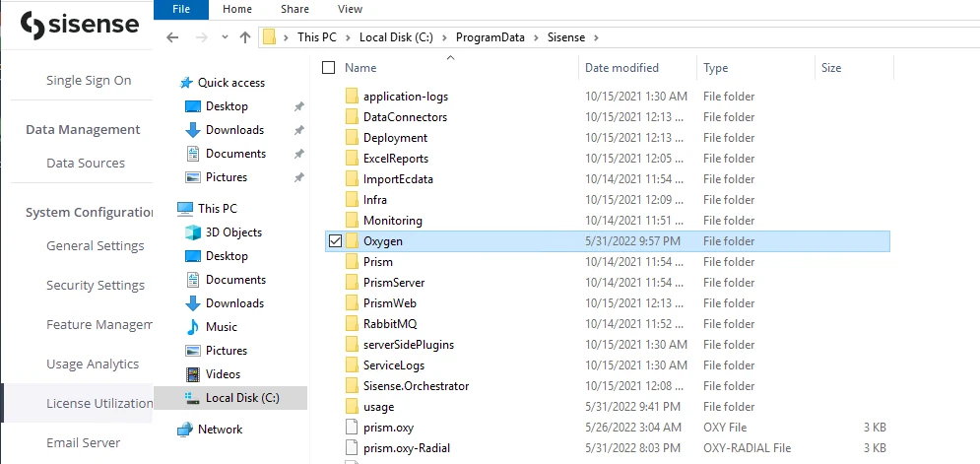980x464 pixels.
Task: Switch to the Share ribbon tab
Action: point(297,9)
